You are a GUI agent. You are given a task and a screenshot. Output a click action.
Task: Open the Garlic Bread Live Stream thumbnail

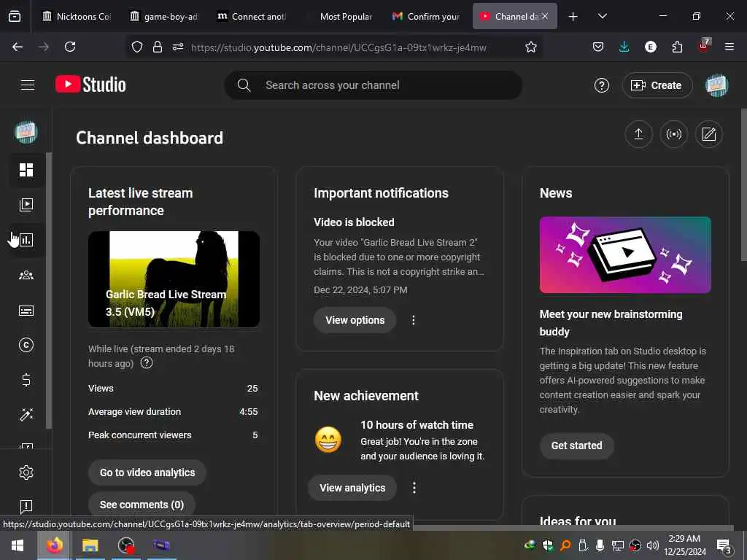[x=174, y=279]
